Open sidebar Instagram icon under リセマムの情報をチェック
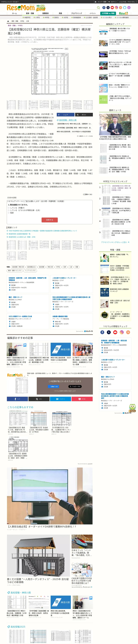Viewport: 138px width, 644px height. 122,332
